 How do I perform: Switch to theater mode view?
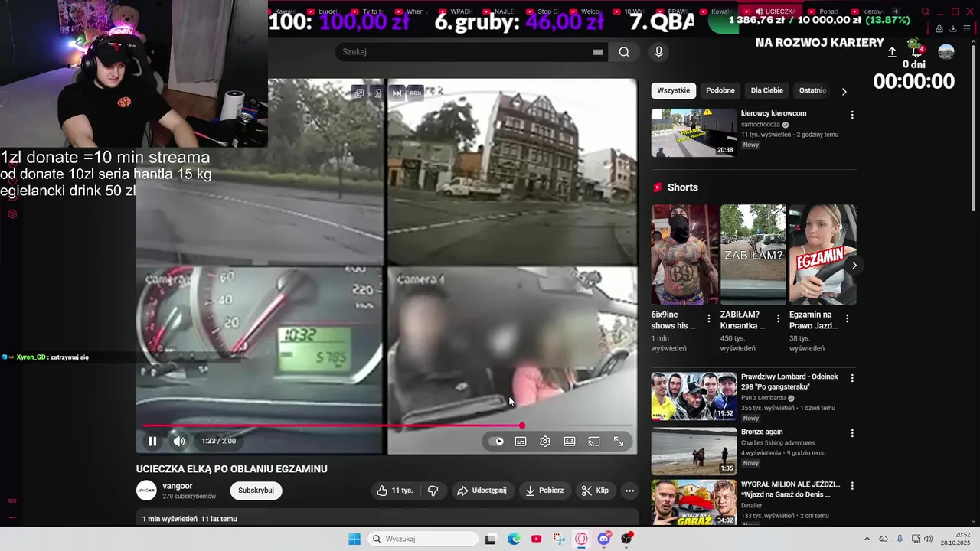[x=570, y=442]
